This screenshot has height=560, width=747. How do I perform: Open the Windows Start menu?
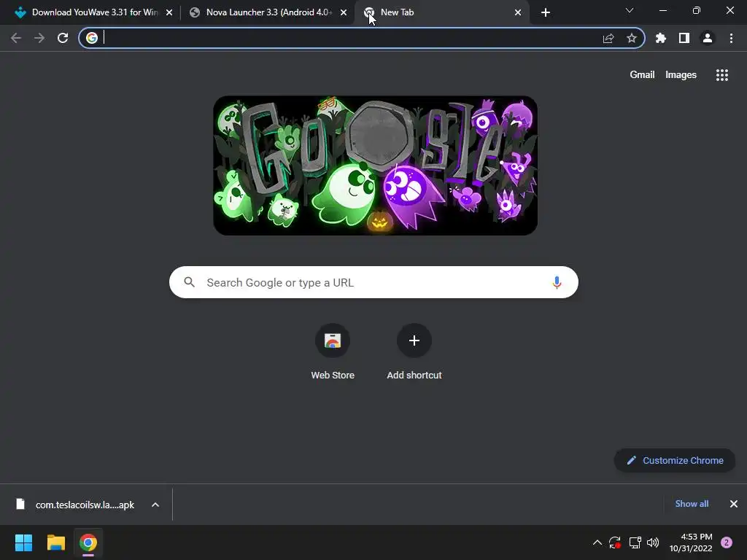click(x=23, y=542)
